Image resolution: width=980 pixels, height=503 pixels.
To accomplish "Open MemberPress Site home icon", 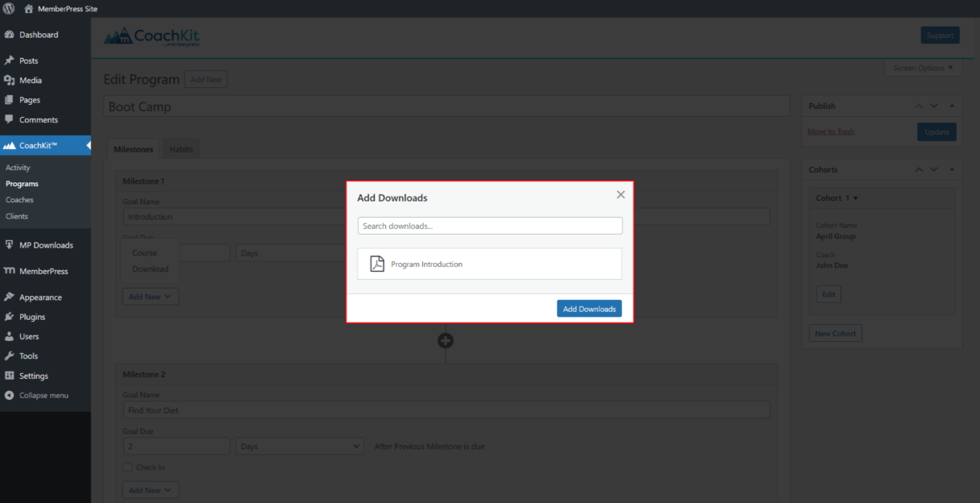I will (29, 9).
